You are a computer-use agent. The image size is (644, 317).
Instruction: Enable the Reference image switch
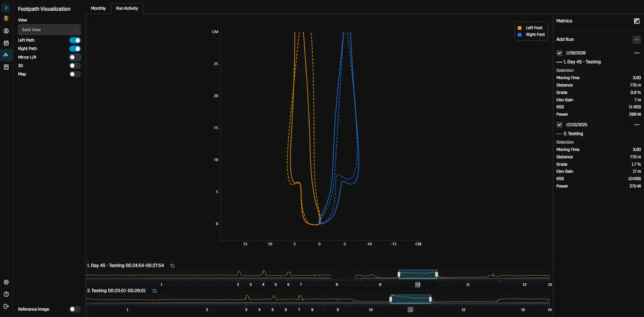point(75,309)
